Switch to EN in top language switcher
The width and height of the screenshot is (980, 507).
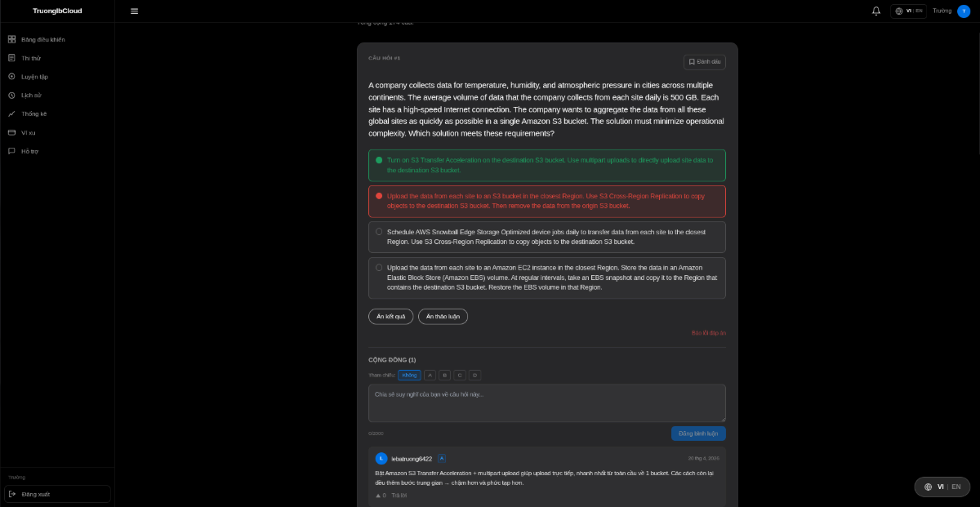click(x=919, y=11)
